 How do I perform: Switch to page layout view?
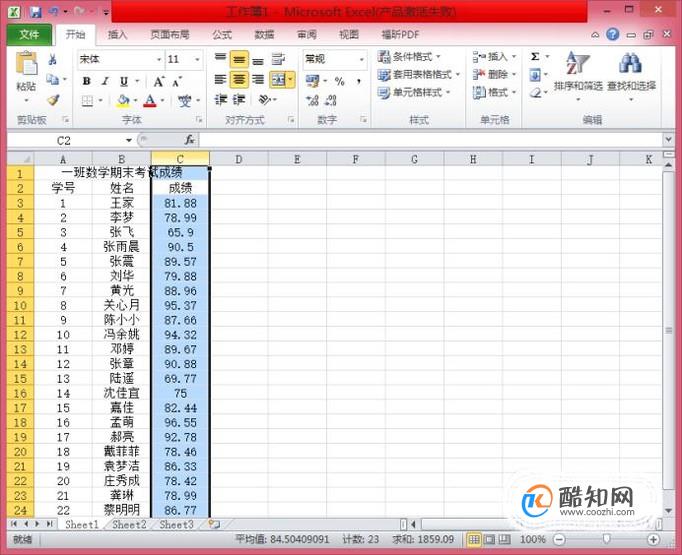489,540
